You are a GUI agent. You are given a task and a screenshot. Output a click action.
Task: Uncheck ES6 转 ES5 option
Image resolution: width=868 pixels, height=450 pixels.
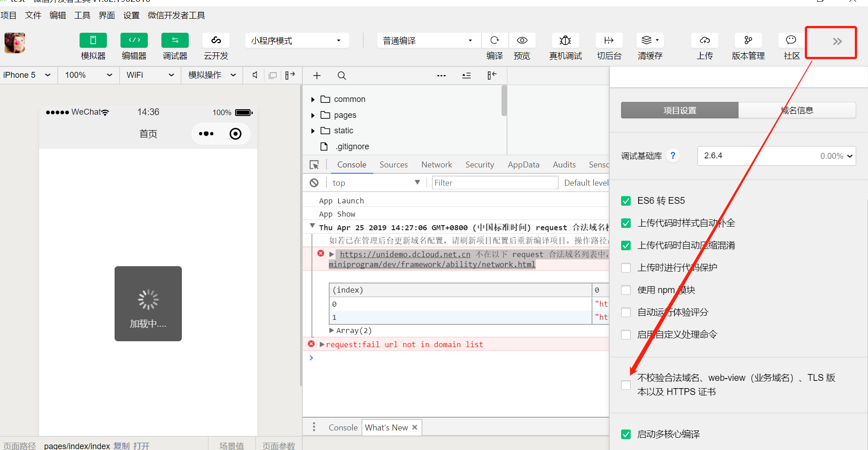[x=626, y=201]
